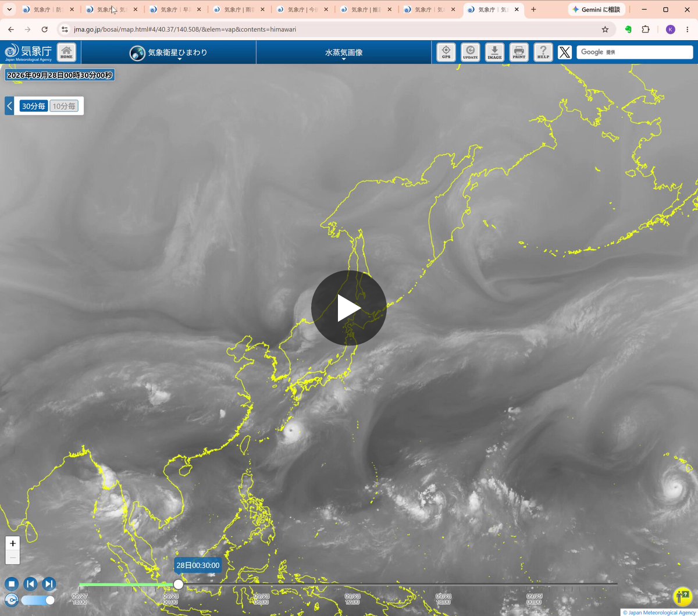Switch to the 気象庁 | 早 tab
This screenshot has height=616, width=698.
click(x=175, y=9)
